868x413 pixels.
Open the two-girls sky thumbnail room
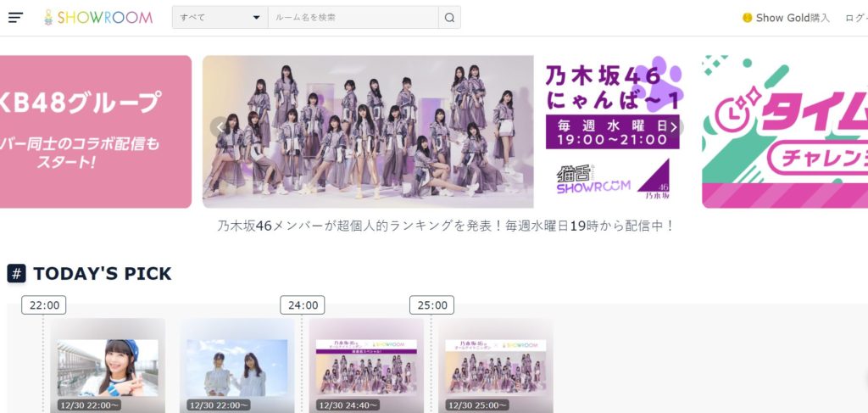tap(237, 366)
